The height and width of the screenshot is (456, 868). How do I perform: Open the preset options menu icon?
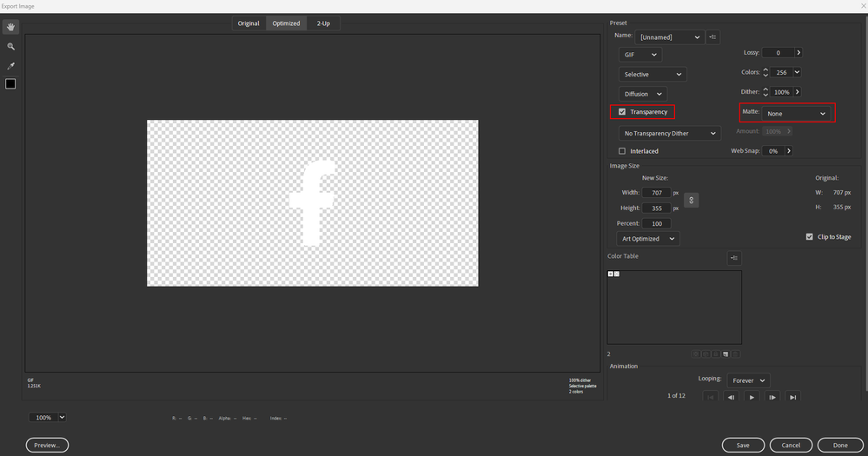713,37
